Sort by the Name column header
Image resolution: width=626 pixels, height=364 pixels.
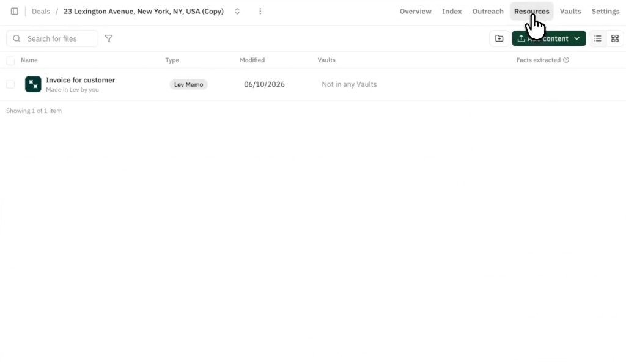tap(29, 60)
